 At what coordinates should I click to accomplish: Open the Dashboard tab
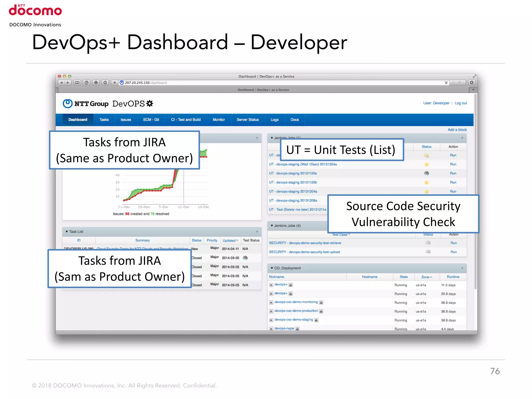[x=78, y=119]
